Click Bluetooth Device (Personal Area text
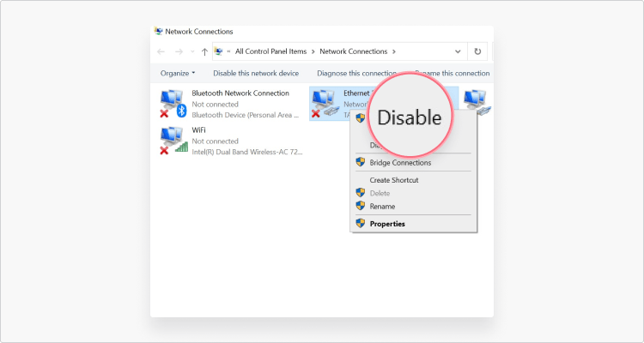This screenshot has width=644, height=343. click(246, 115)
